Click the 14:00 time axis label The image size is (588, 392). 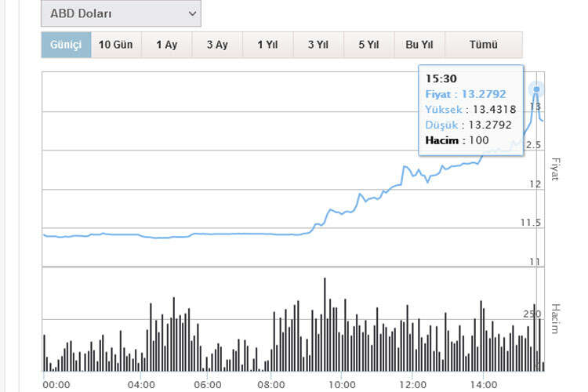(x=483, y=385)
